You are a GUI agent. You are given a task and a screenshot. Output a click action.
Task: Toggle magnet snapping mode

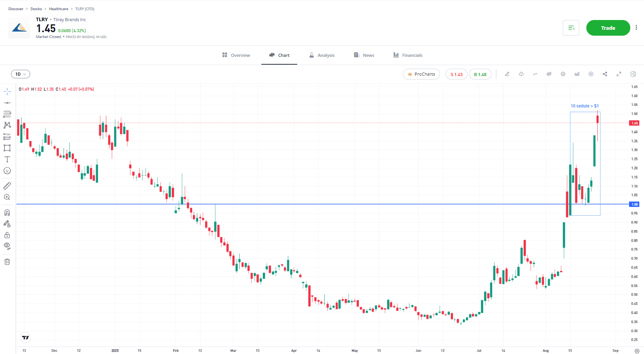[7, 212]
